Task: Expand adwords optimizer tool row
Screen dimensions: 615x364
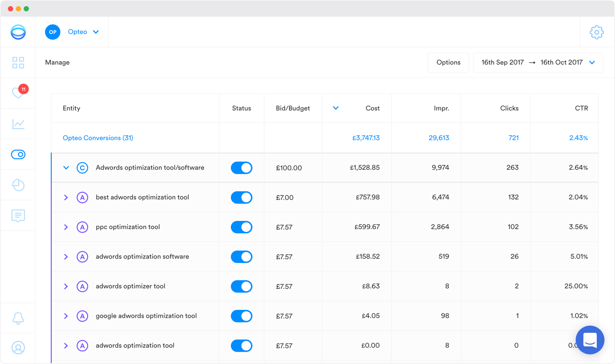Action: [x=66, y=287]
